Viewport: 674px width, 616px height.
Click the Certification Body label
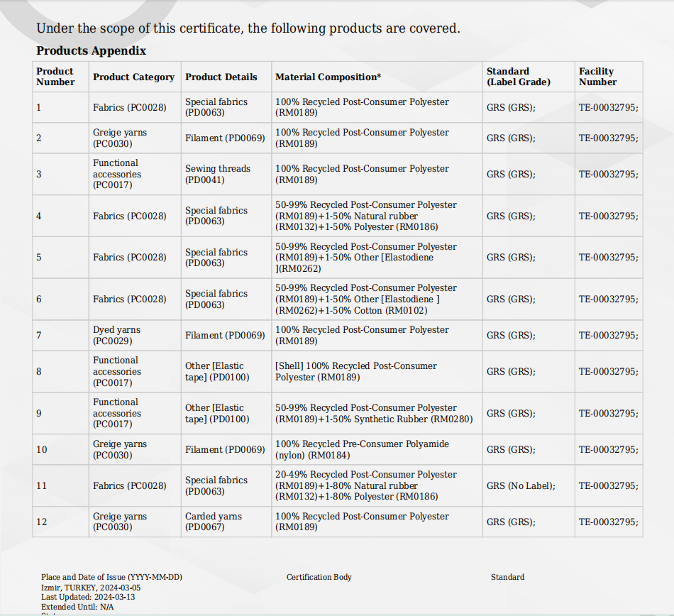coord(319,577)
